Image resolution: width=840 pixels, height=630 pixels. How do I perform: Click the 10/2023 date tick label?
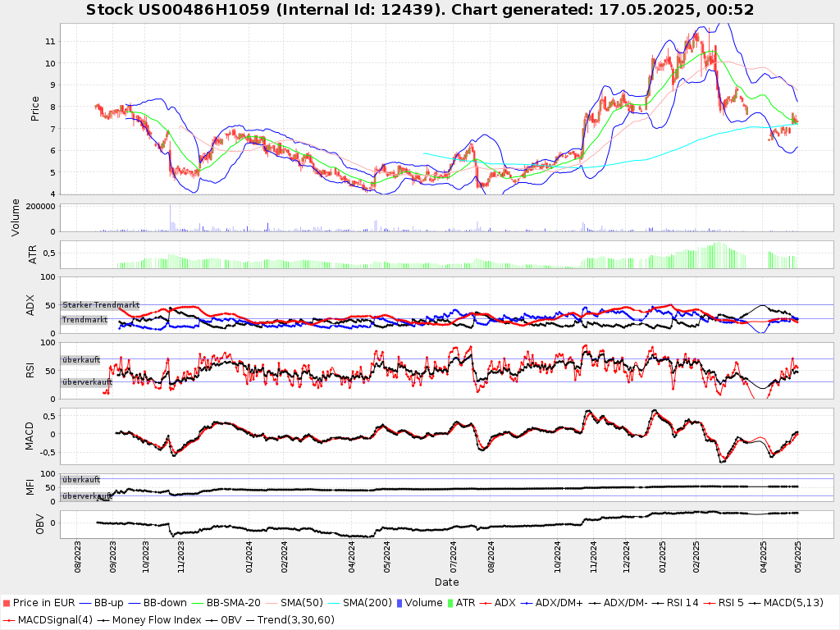[x=146, y=557]
